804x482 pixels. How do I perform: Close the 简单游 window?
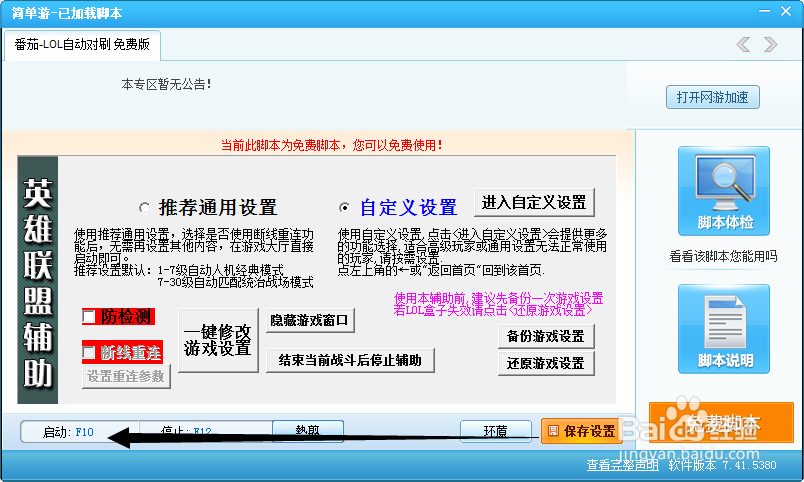[x=786, y=11]
